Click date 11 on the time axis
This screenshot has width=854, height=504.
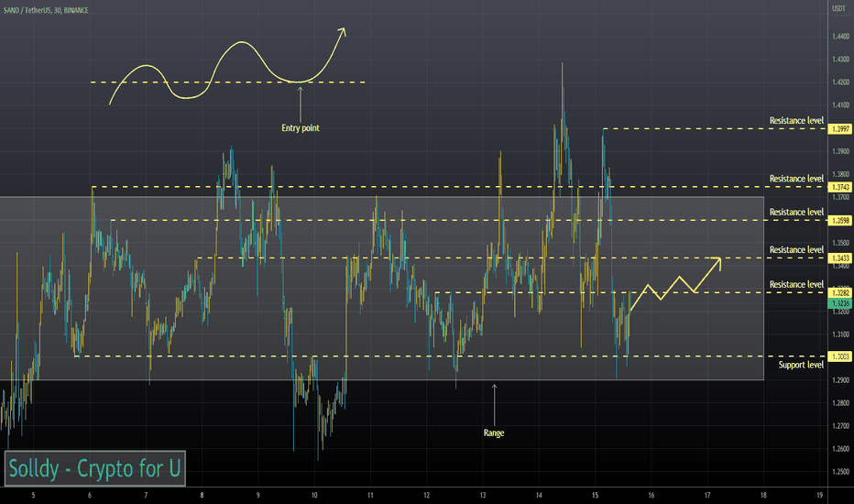pyautogui.click(x=370, y=495)
